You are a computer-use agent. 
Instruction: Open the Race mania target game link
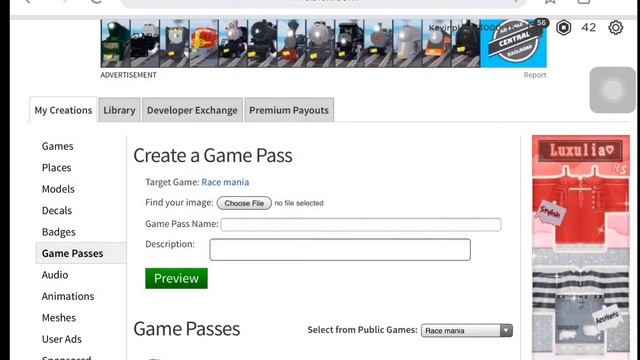coord(225,182)
